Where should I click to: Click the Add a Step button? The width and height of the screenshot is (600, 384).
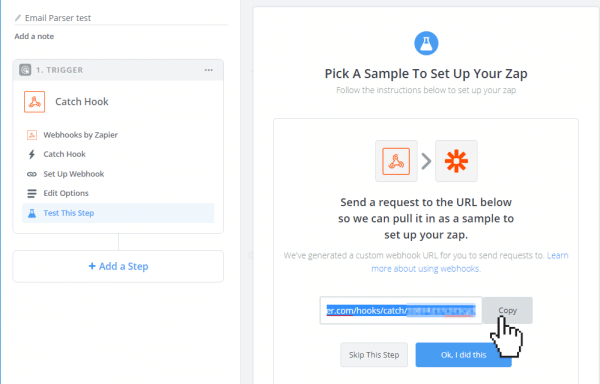118,266
